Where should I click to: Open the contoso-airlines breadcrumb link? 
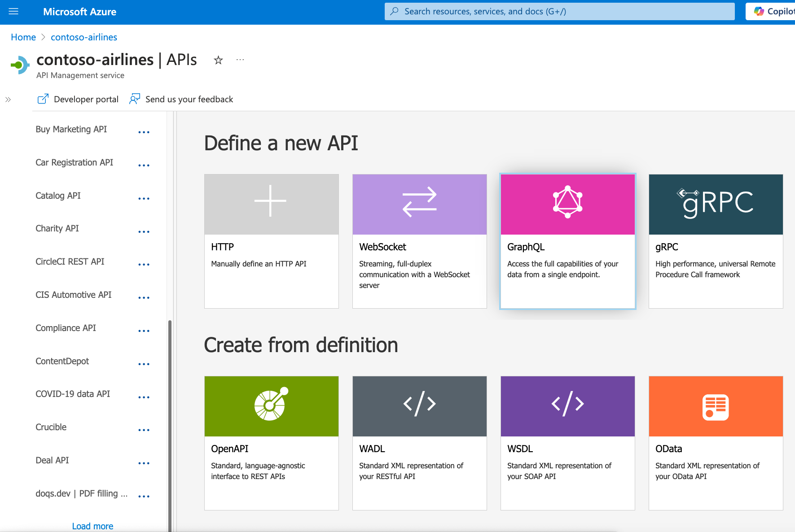[84, 37]
